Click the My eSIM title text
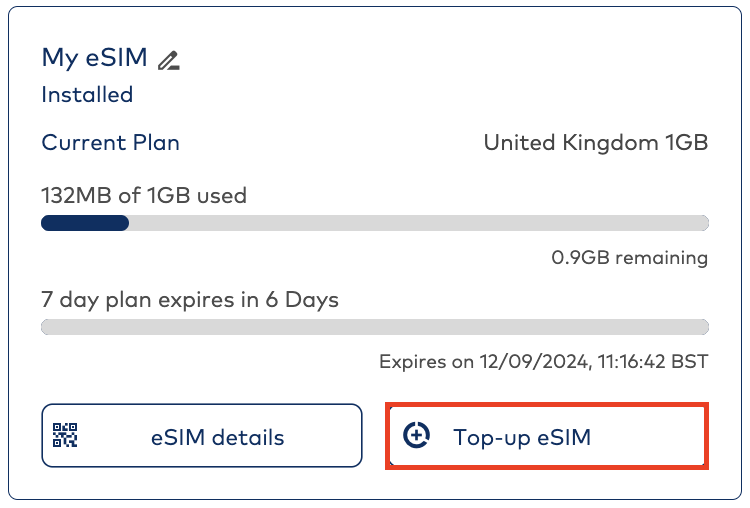Image resolution: width=750 pixels, height=508 pixels. (94, 58)
